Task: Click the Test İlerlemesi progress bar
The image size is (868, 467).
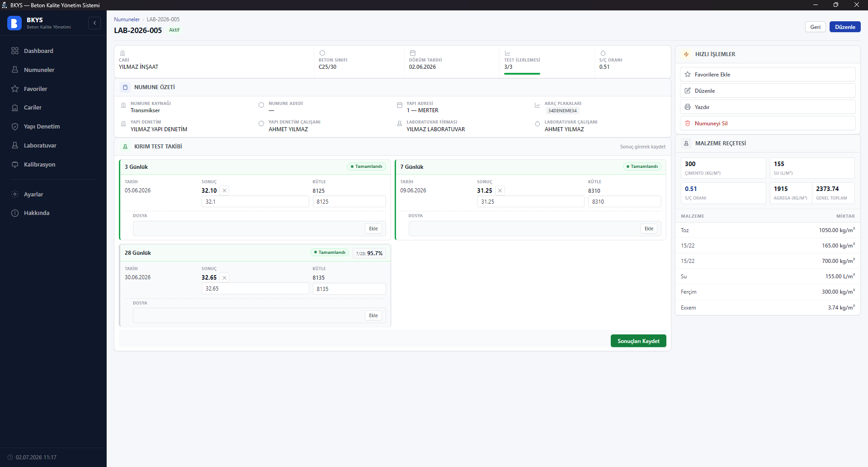Action: (x=522, y=73)
